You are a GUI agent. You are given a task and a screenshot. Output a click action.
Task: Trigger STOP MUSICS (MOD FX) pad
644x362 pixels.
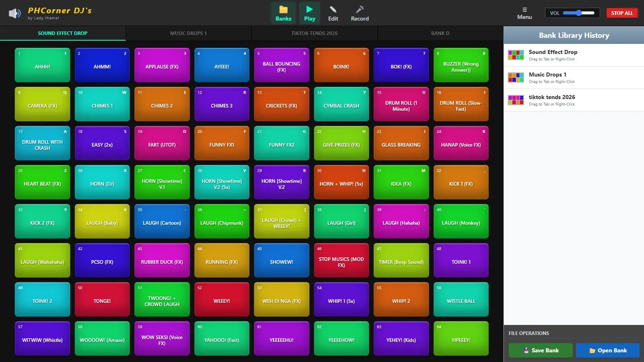pos(342,261)
